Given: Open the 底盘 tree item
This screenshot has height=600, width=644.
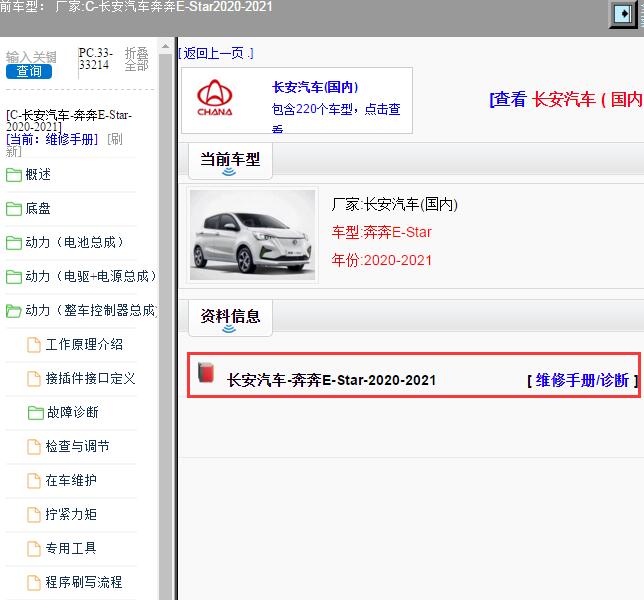Looking at the screenshot, I should click(38, 209).
